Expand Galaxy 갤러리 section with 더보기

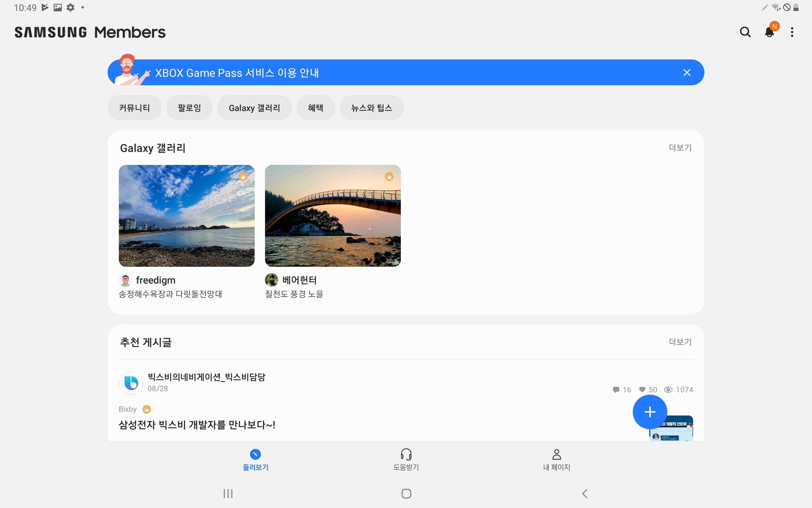[x=680, y=148]
